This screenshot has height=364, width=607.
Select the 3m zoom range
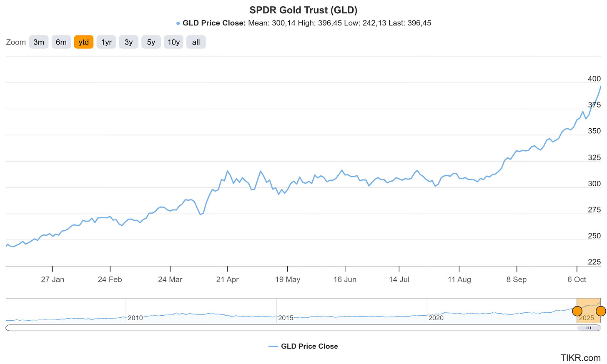39,42
